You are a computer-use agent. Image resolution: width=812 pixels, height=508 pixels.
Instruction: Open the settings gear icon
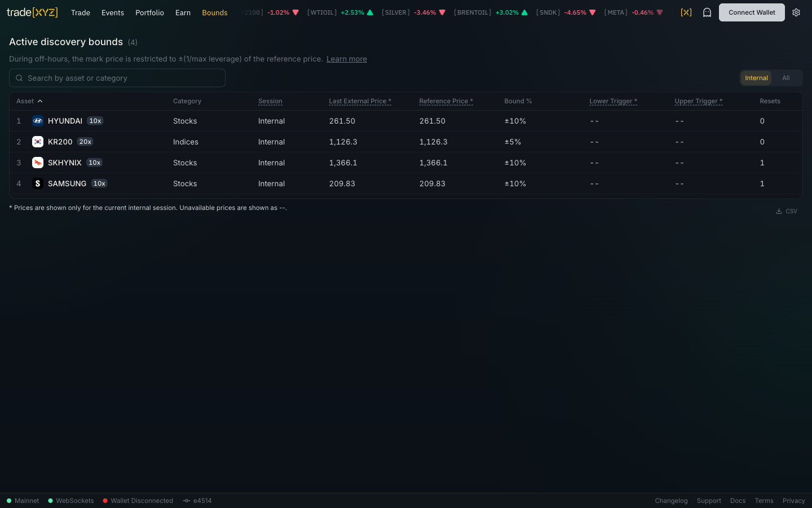[796, 12]
